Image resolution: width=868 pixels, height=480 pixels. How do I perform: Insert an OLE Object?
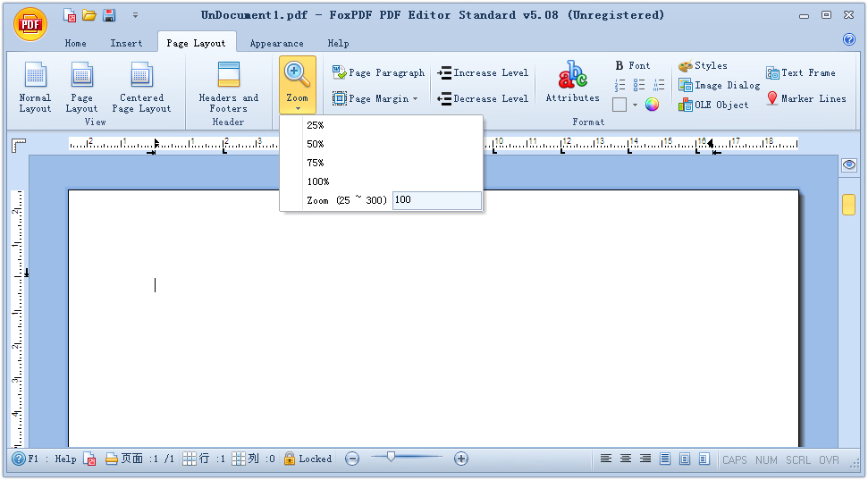(x=713, y=105)
